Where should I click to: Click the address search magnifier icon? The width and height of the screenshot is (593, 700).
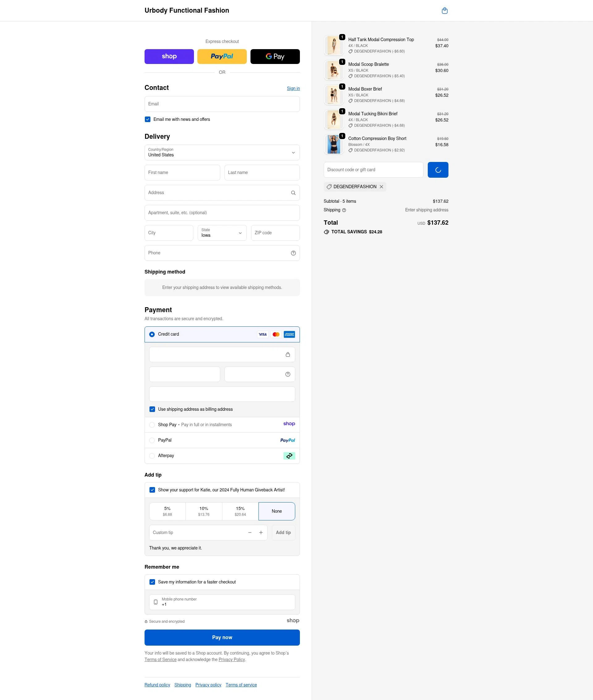click(293, 193)
